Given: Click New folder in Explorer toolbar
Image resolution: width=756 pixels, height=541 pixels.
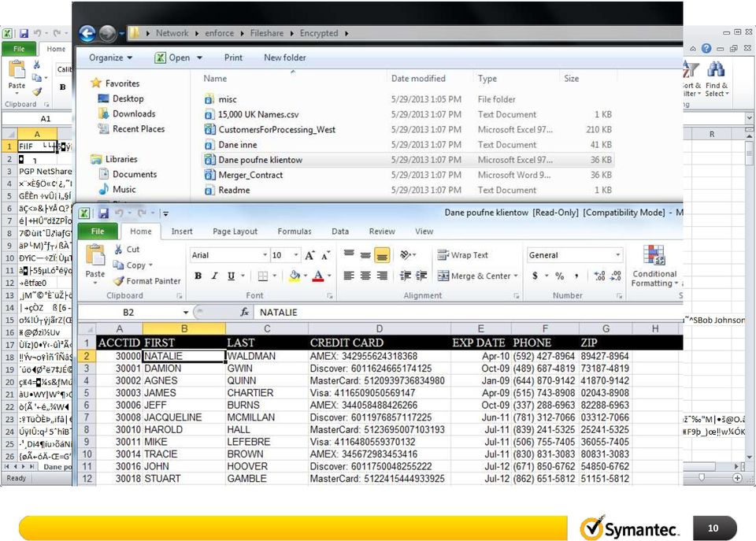Looking at the screenshot, I should click(x=285, y=57).
